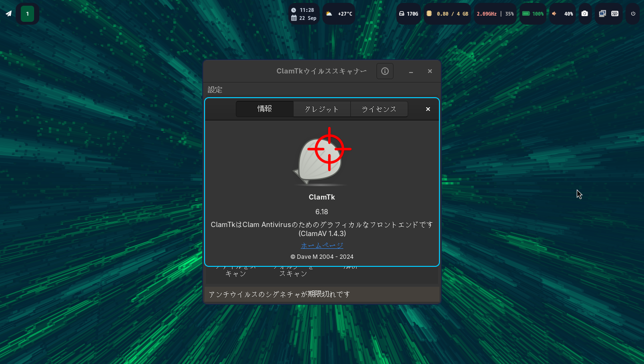The width and height of the screenshot is (644, 364).
Task: Take a screenshot with the camera icon
Action: pyautogui.click(x=585, y=14)
